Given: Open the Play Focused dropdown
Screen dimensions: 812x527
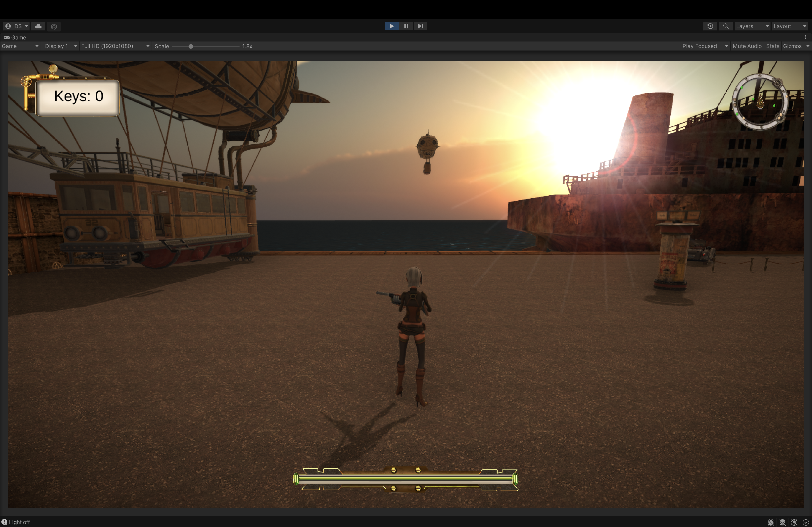Looking at the screenshot, I should coord(705,46).
